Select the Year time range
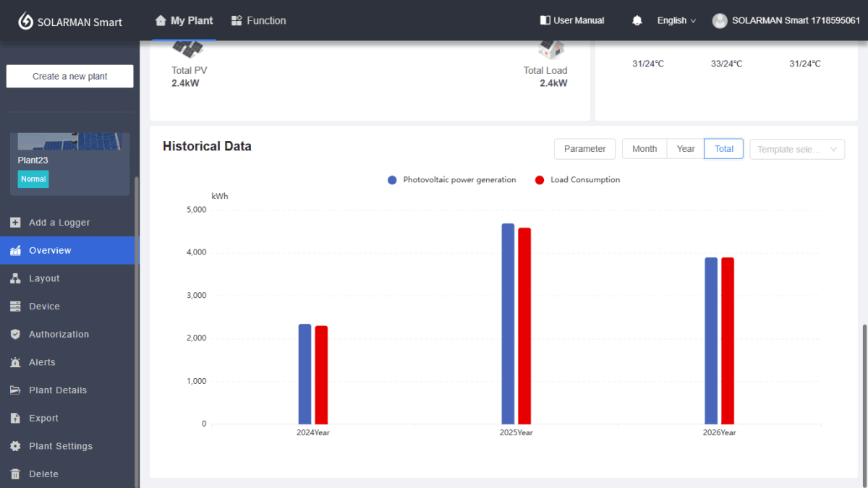 coord(686,149)
